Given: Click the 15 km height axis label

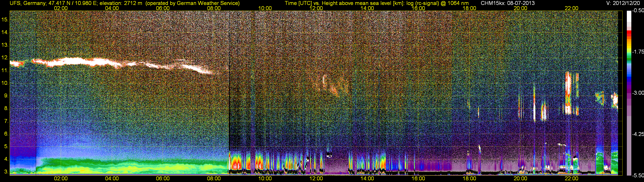Looking at the screenshot, I should tap(5, 20).
